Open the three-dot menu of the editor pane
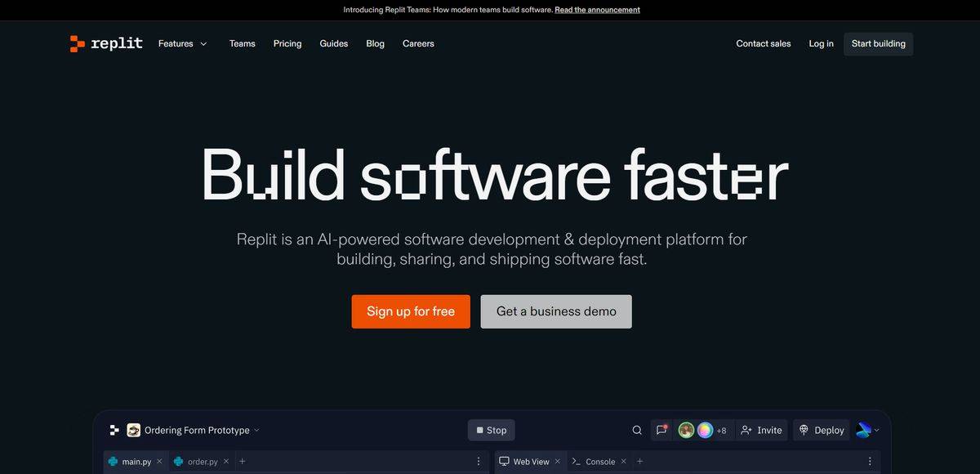The height and width of the screenshot is (474, 980). click(479, 462)
